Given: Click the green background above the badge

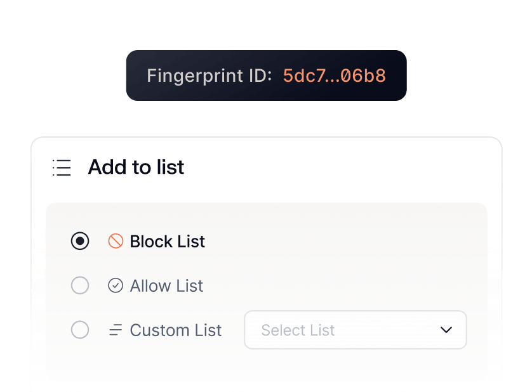Looking at the screenshot, I should 266,24.
